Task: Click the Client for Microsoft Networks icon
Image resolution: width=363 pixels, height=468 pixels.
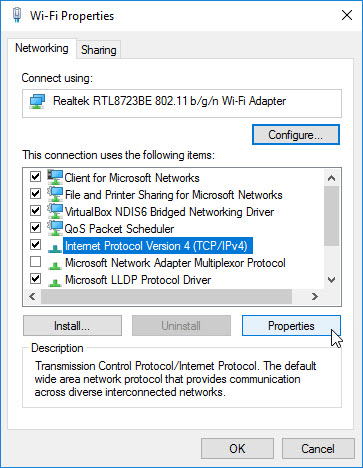Action: [x=55, y=177]
